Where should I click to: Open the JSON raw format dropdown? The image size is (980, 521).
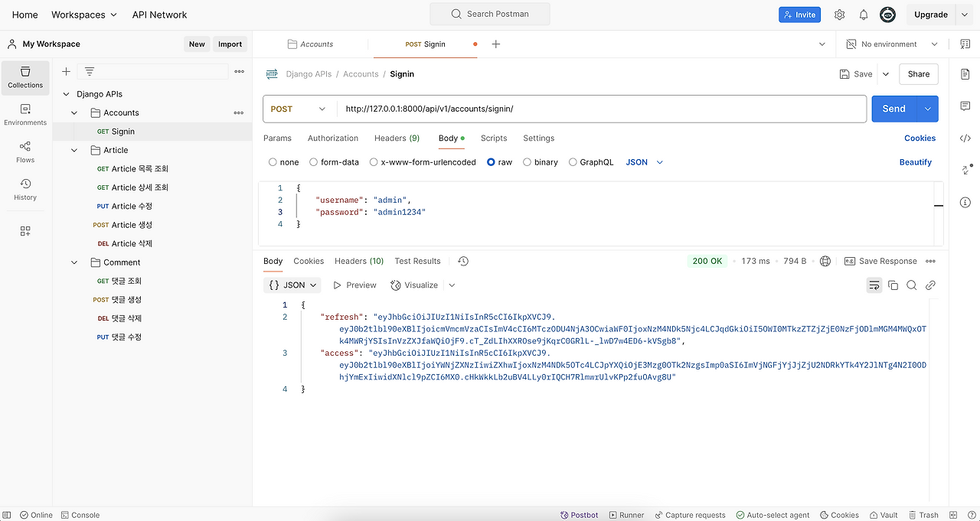[644, 162]
